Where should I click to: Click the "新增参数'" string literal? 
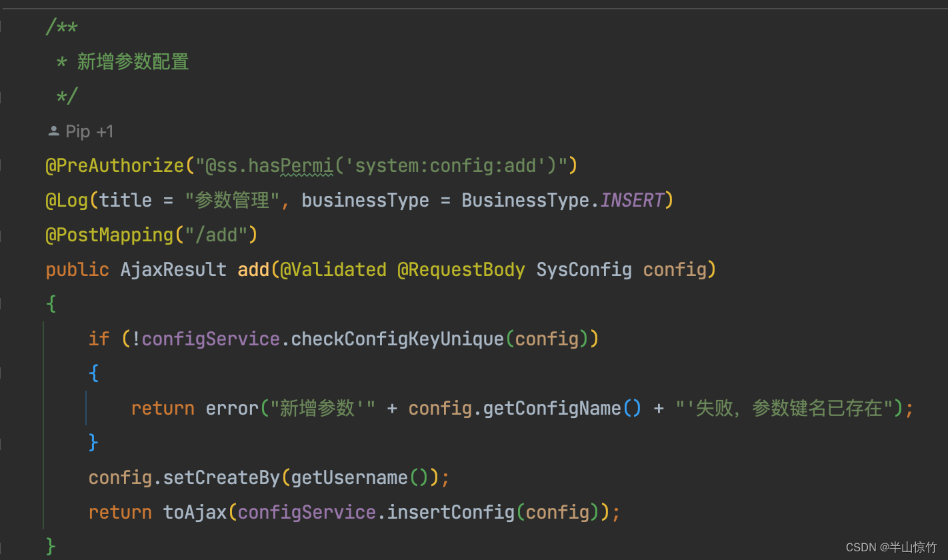[x=323, y=408]
